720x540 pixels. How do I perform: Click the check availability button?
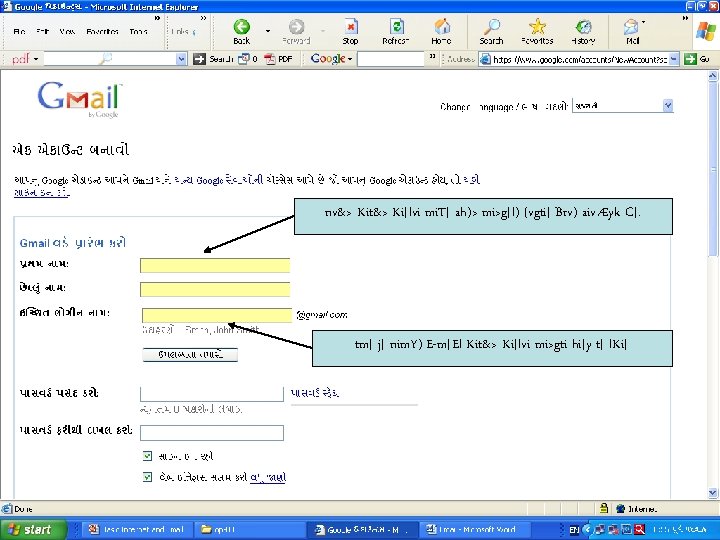point(190,354)
